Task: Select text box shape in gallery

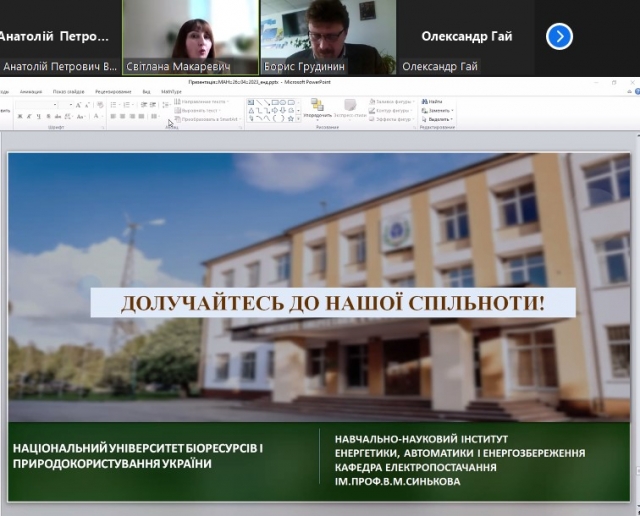Action: point(251,102)
